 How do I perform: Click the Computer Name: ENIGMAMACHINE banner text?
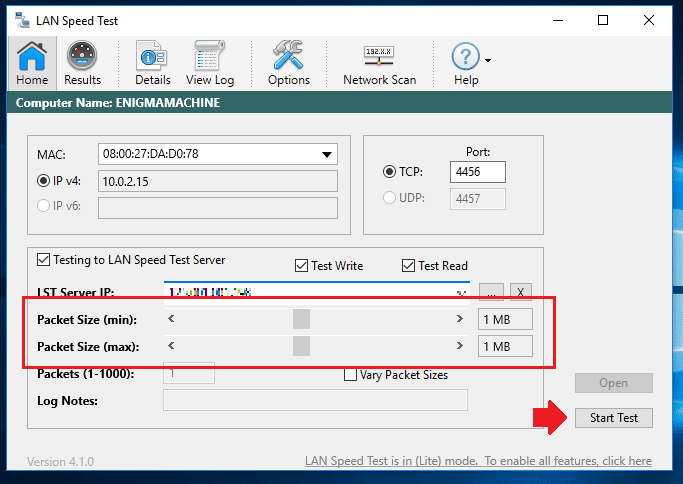point(118,103)
